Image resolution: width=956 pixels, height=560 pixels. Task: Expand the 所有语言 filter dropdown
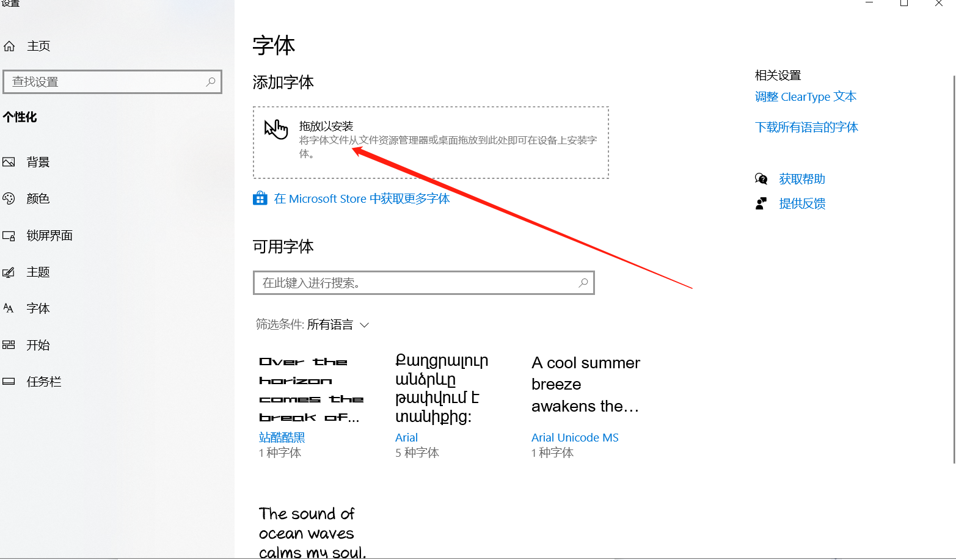pyautogui.click(x=338, y=324)
